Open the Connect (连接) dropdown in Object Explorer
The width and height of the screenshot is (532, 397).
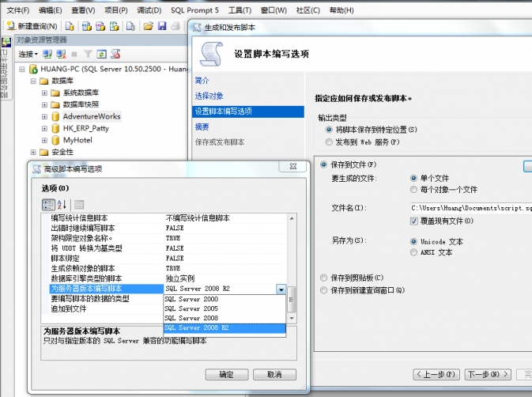(28, 54)
